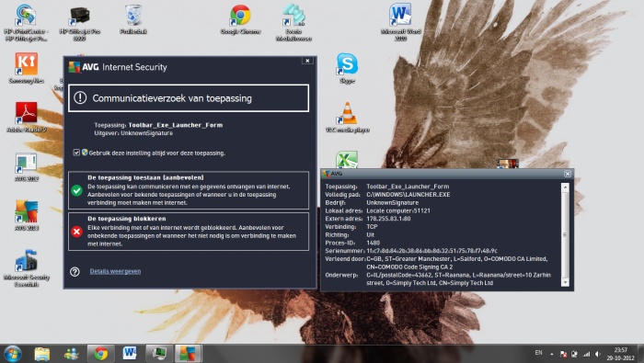Screen dimensions: 644x363
Task: Launch VLC media player from desktop
Action: [x=348, y=118]
